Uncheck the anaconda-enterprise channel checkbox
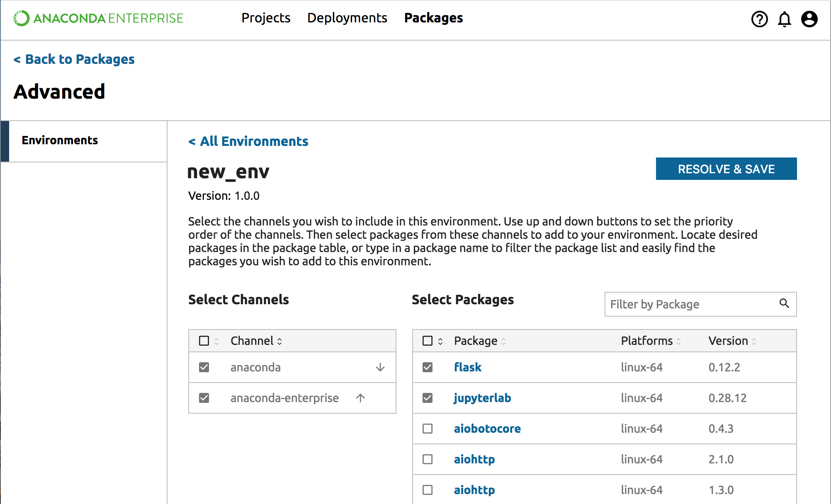Screen dimensions: 831x504 [204, 398]
